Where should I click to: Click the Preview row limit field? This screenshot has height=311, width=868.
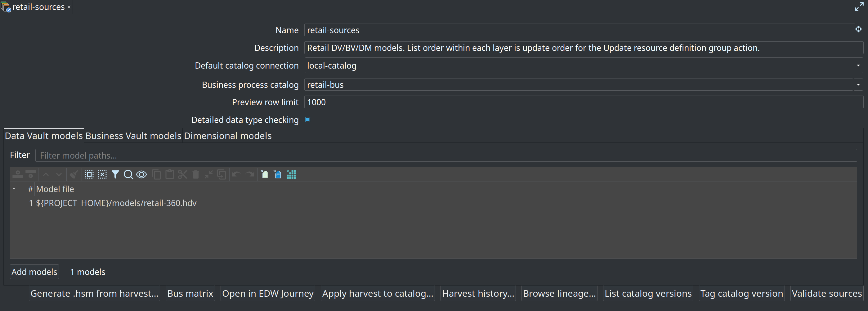coord(584,102)
